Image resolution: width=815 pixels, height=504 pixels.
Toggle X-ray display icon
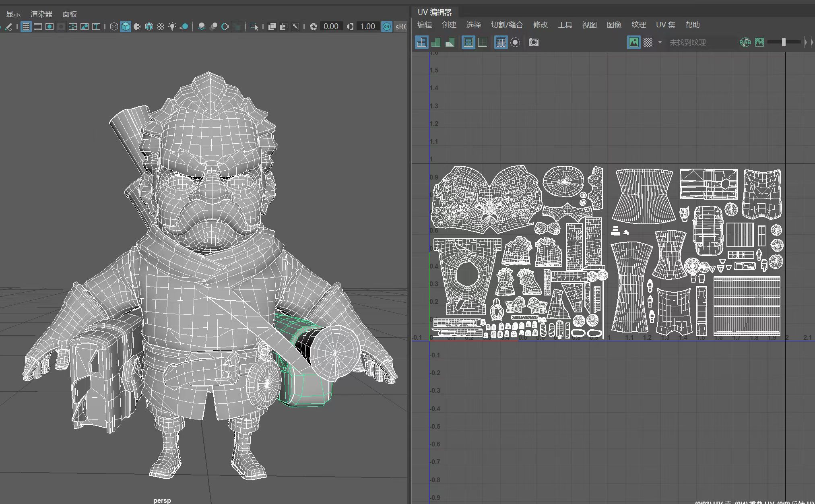point(272,27)
